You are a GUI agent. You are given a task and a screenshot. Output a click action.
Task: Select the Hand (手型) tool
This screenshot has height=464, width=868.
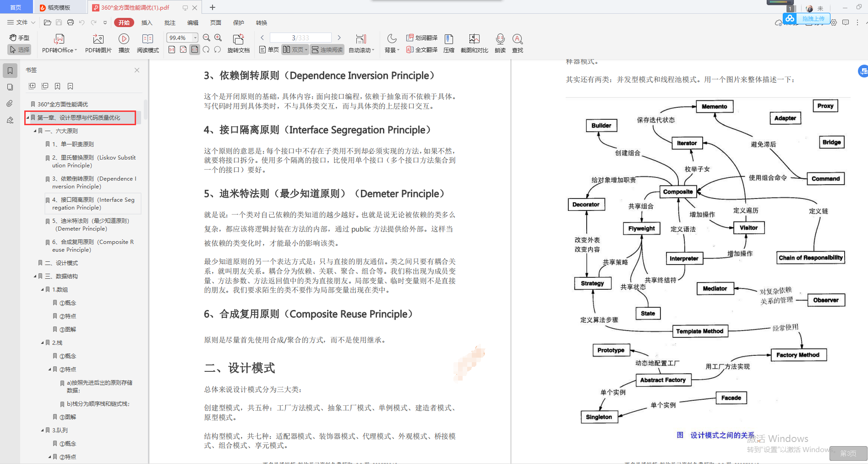[x=19, y=38]
